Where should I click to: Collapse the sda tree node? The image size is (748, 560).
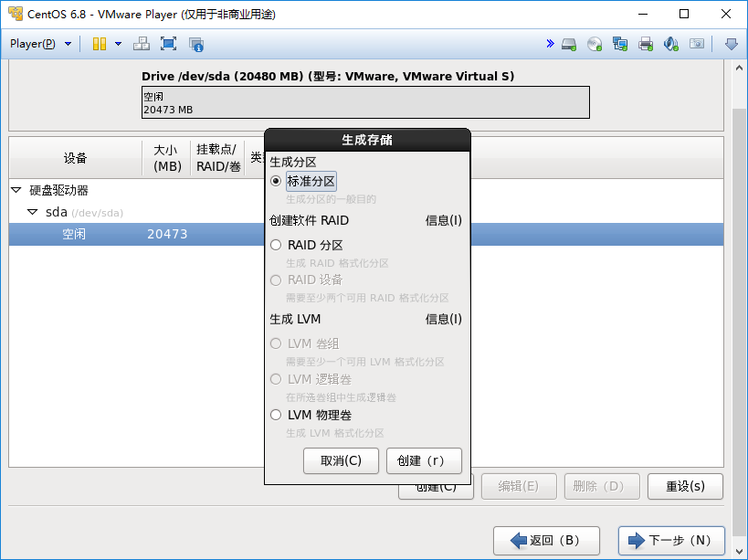coord(33,212)
